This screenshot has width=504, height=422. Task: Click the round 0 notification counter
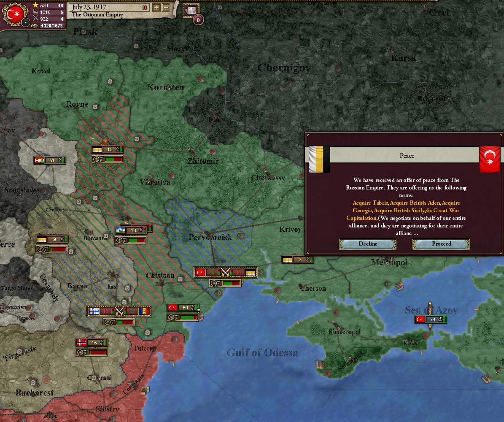(x=198, y=20)
